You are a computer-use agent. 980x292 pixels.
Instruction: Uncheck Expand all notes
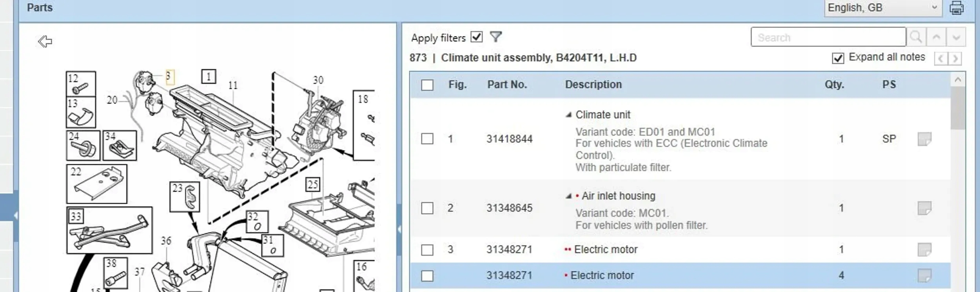click(838, 58)
